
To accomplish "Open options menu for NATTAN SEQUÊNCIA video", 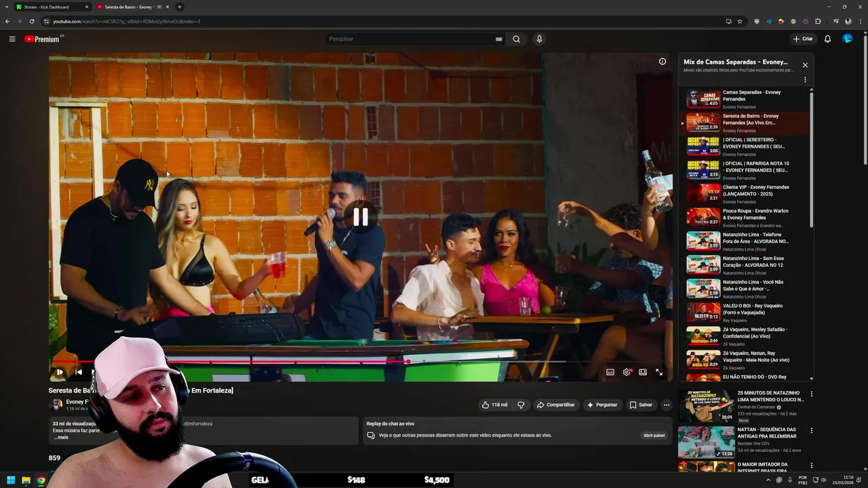I will click(x=811, y=430).
